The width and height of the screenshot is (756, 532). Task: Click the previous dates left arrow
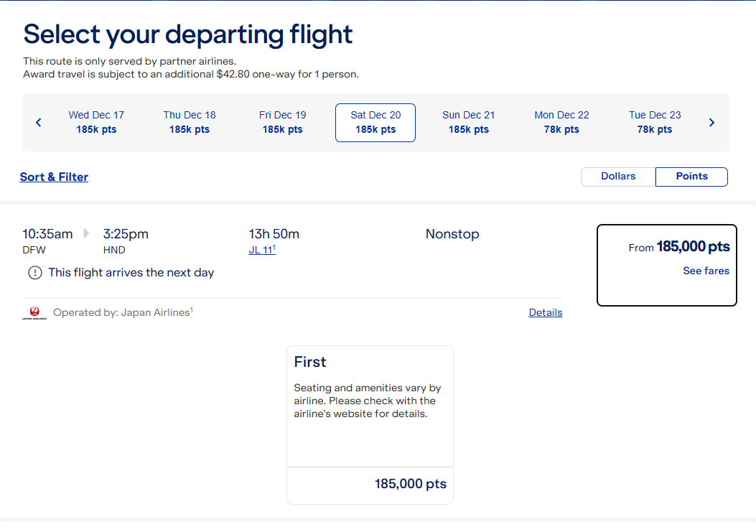tap(39, 123)
